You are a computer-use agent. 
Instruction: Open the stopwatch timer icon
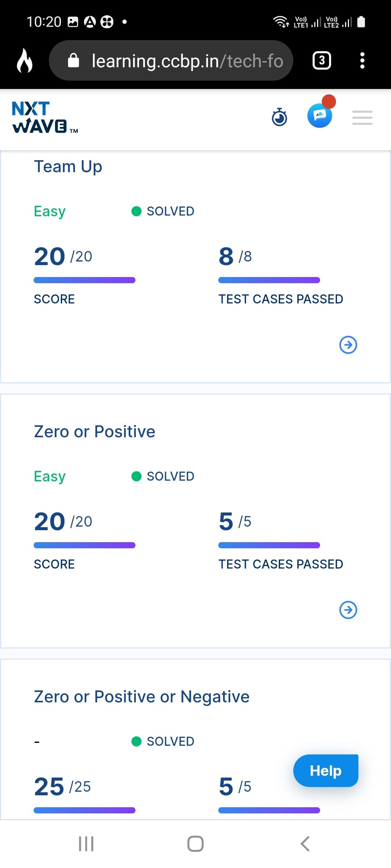tap(279, 117)
